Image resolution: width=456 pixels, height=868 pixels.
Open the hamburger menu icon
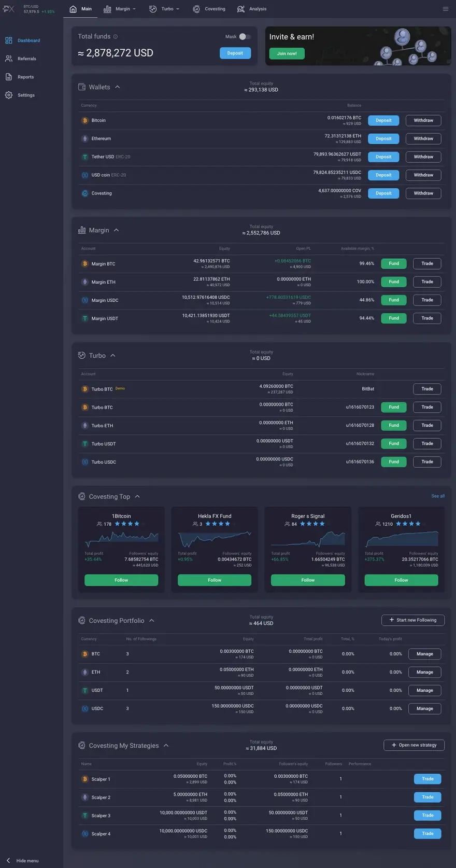coord(446,9)
